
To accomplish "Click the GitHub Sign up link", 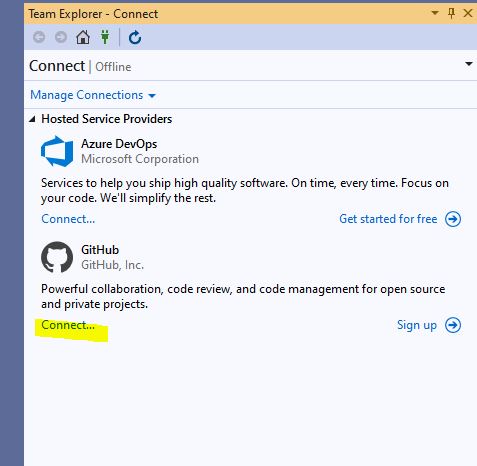I will coord(417,325).
